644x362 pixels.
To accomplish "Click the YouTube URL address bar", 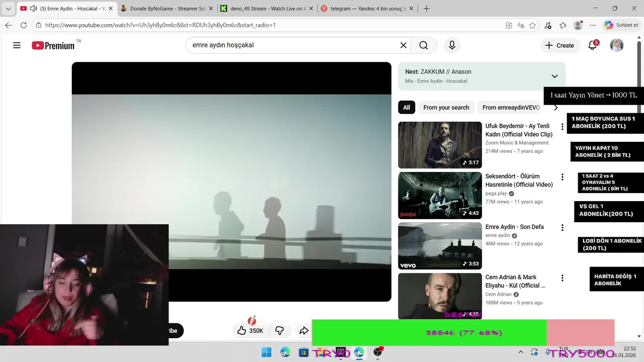I will pos(272,25).
